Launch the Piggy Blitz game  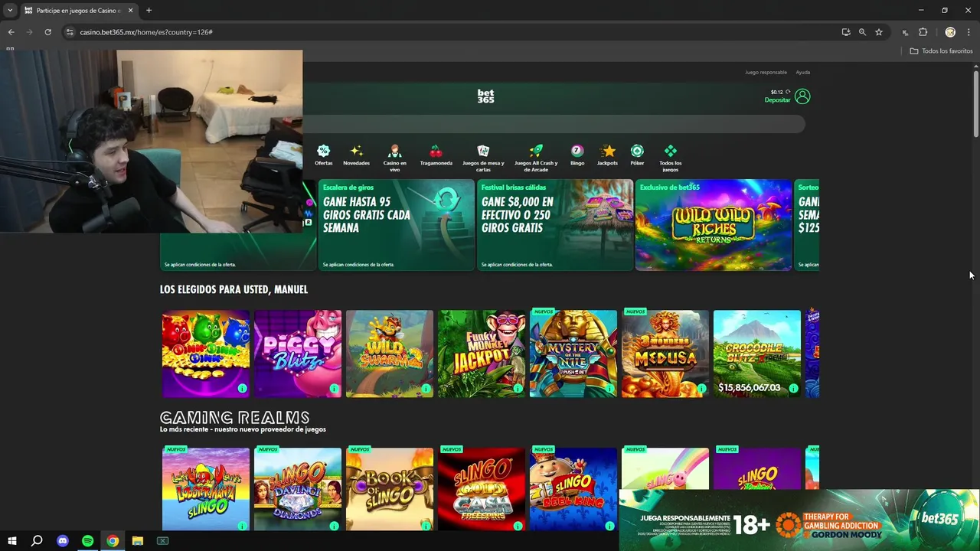pyautogui.click(x=297, y=354)
